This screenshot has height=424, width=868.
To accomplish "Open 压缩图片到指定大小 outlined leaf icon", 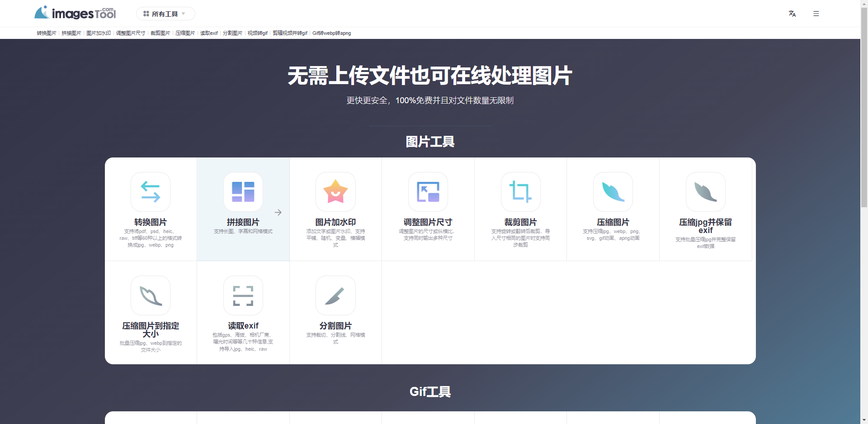I will (x=151, y=295).
